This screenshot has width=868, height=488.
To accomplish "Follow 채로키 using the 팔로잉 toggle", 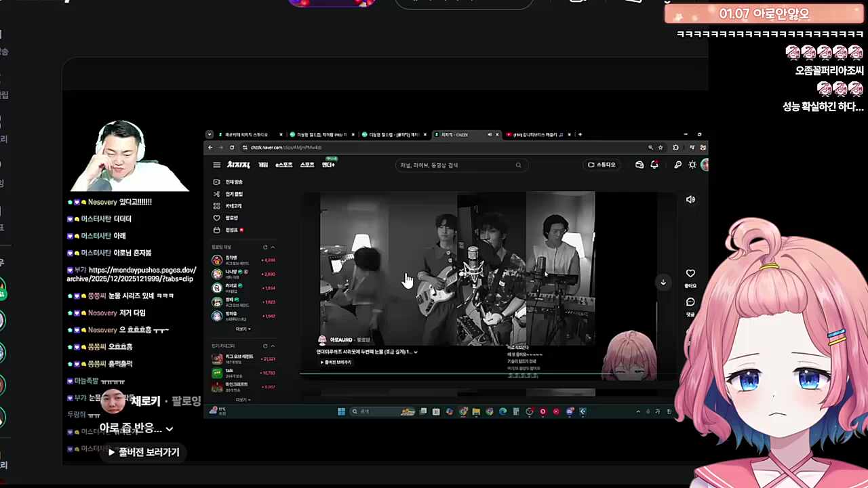I will [186, 401].
